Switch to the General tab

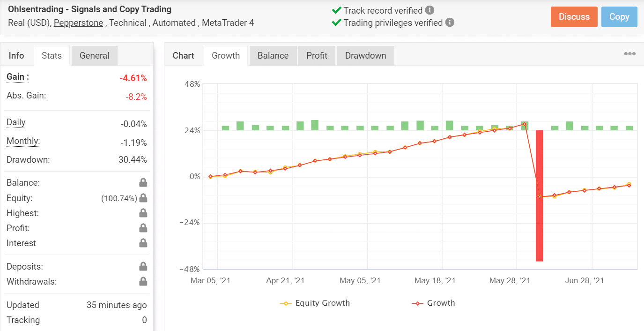click(94, 55)
